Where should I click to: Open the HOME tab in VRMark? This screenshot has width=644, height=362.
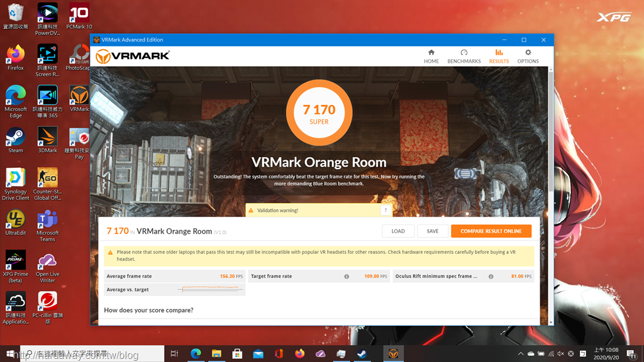pyautogui.click(x=431, y=56)
